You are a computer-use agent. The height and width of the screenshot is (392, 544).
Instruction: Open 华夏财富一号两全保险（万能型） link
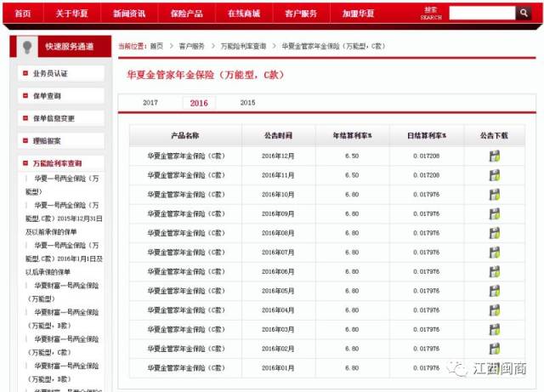(63, 292)
